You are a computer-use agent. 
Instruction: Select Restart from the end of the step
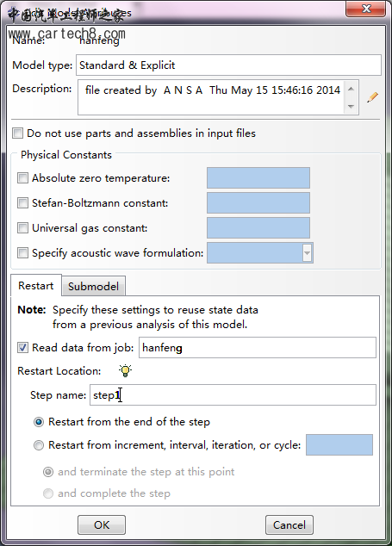coord(38,422)
